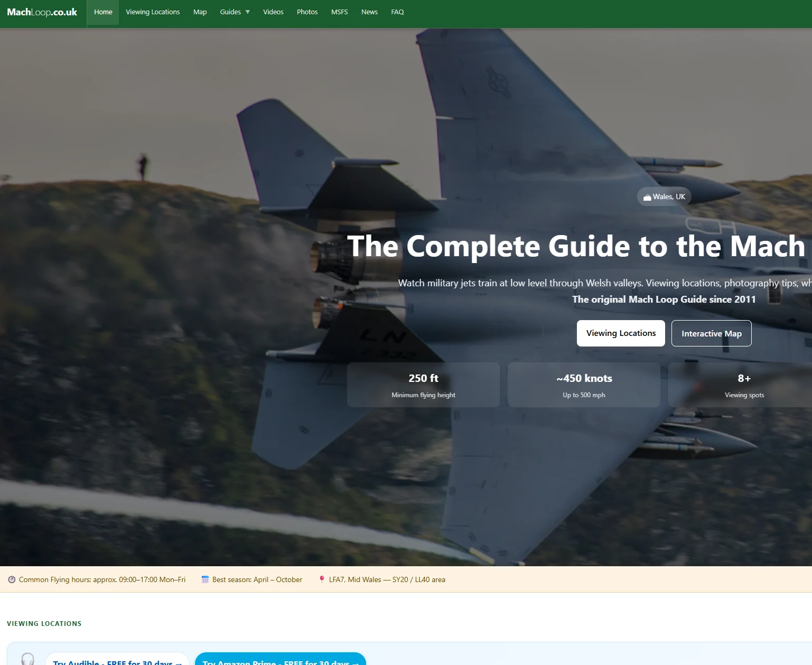Click the headphones icon in the promo bar
Image resolution: width=812 pixels, height=665 pixels.
(27, 659)
